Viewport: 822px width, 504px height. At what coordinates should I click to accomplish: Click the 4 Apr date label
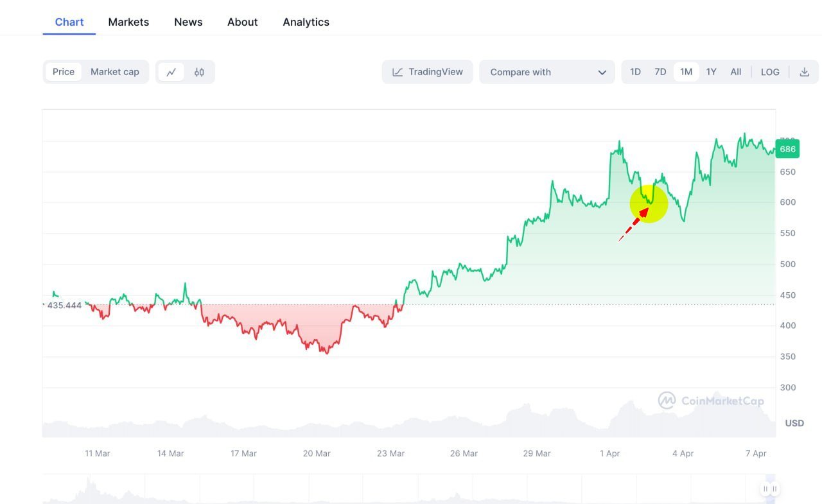pos(683,453)
